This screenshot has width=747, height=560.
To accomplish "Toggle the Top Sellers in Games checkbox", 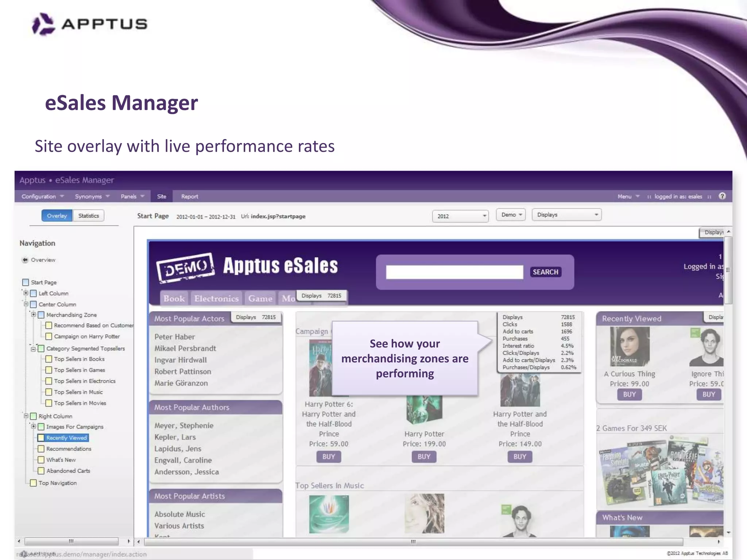I will tap(49, 370).
